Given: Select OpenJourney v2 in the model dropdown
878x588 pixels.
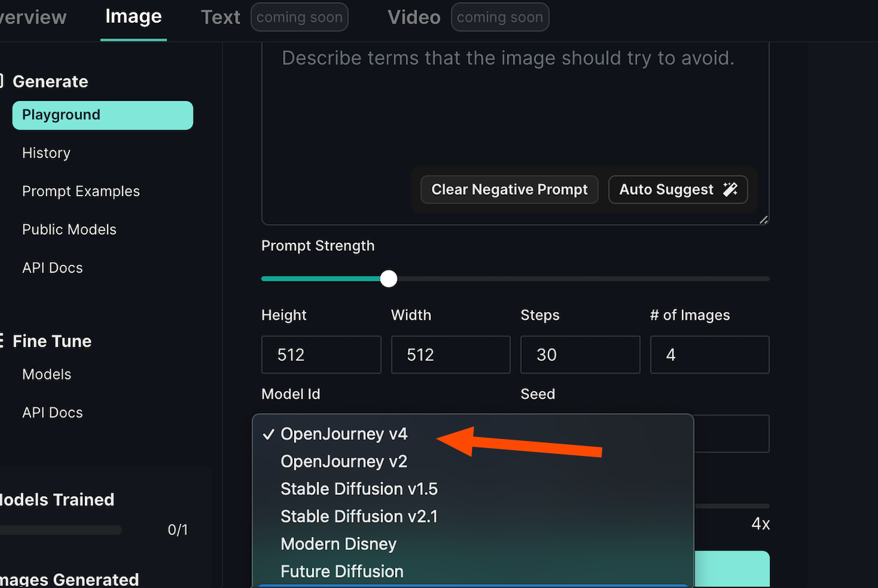Looking at the screenshot, I should click(x=344, y=462).
